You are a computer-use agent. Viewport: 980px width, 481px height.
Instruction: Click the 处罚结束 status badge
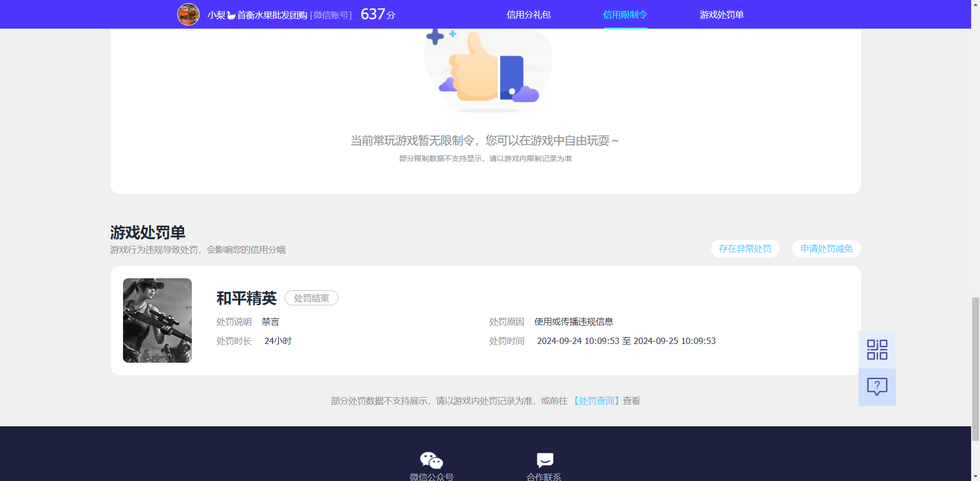click(311, 298)
